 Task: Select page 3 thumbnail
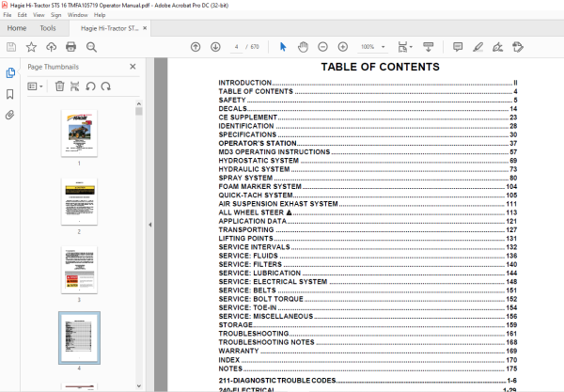pyautogui.click(x=79, y=270)
